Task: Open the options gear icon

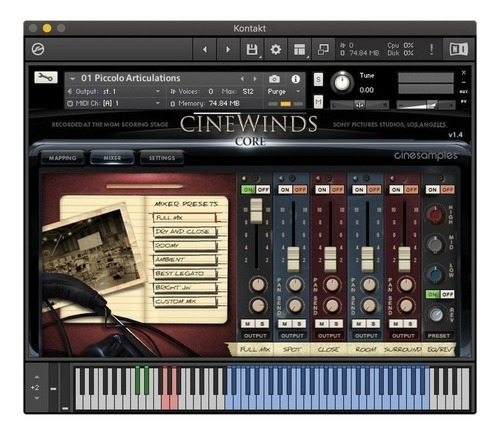Action: click(276, 50)
